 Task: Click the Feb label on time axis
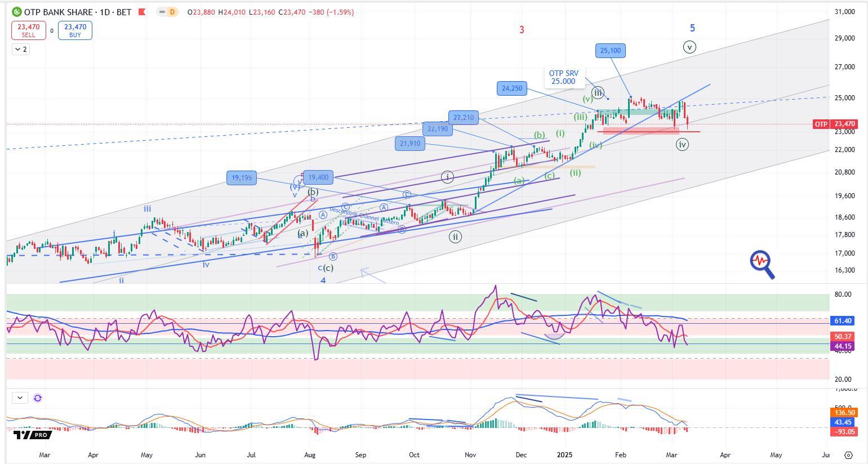tap(621, 454)
